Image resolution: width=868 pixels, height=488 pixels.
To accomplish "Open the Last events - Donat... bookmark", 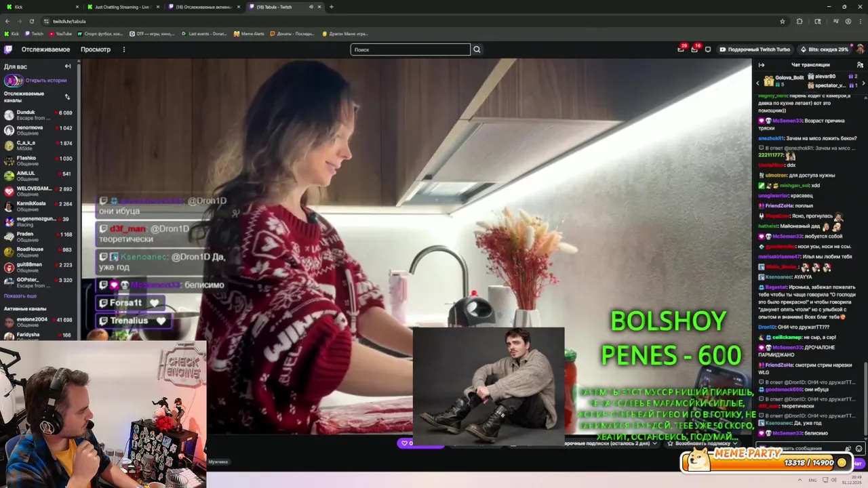I will point(204,33).
